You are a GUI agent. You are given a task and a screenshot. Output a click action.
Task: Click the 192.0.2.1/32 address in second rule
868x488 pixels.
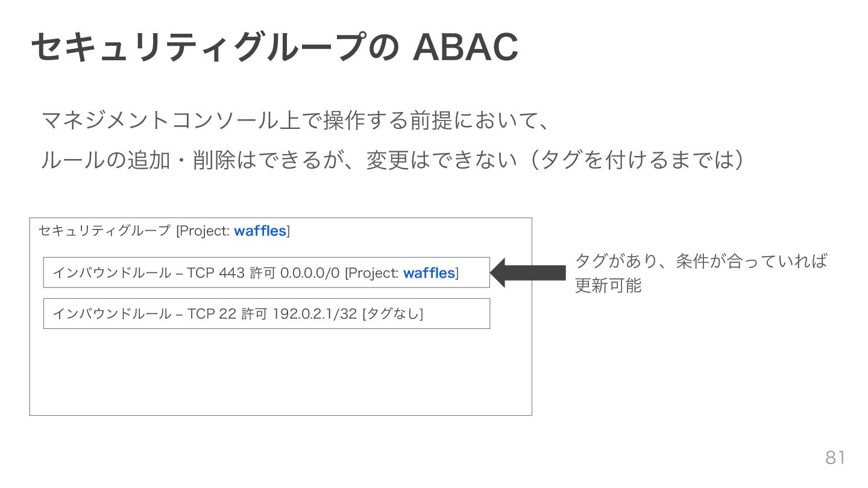315,314
